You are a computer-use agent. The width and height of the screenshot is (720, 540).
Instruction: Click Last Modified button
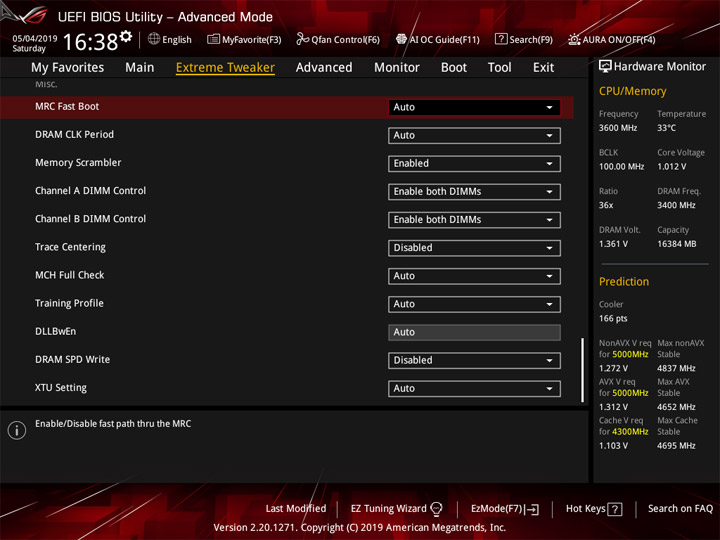(x=296, y=509)
